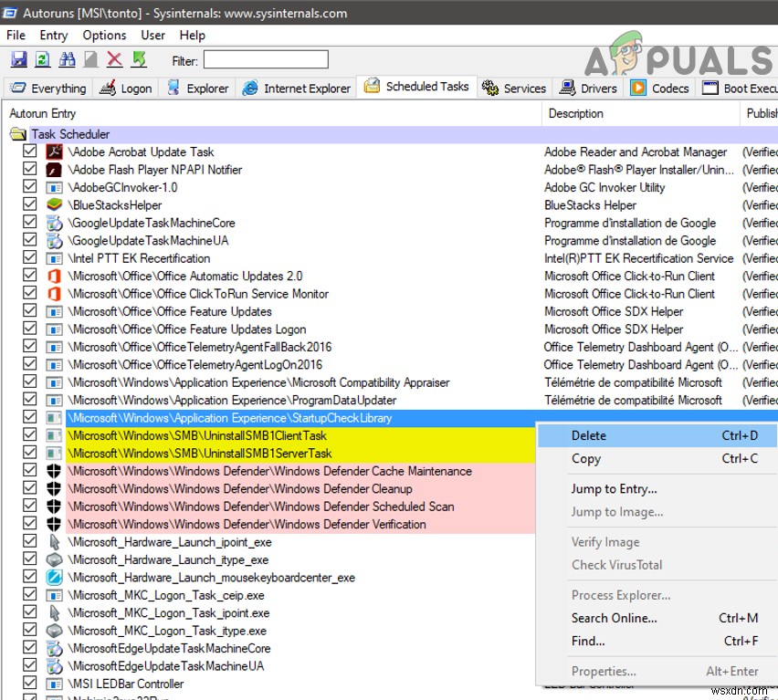Choose Copy from the context menu
The image size is (778, 700).
point(584,459)
